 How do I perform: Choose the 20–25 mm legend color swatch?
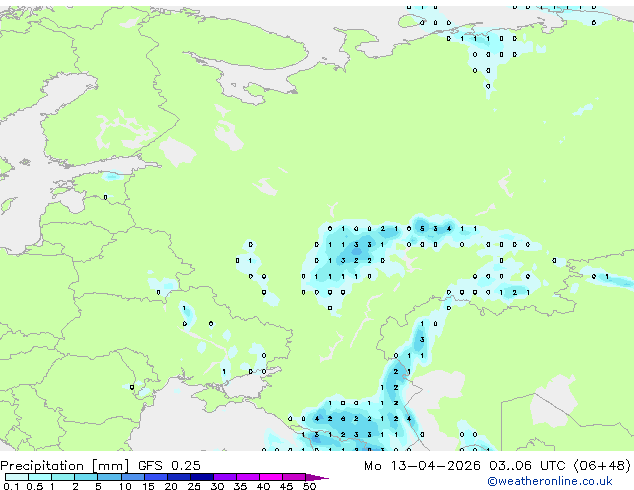pos(179,477)
